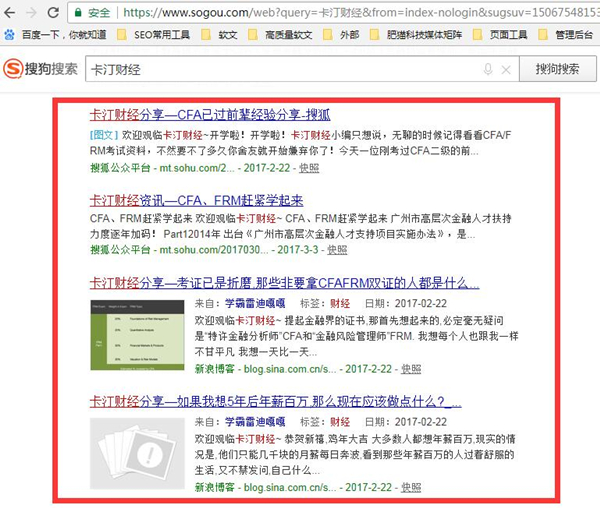The image size is (600, 508).
Task: Click the 日期：2017-02-22 in the fourth result
Action: point(406,422)
